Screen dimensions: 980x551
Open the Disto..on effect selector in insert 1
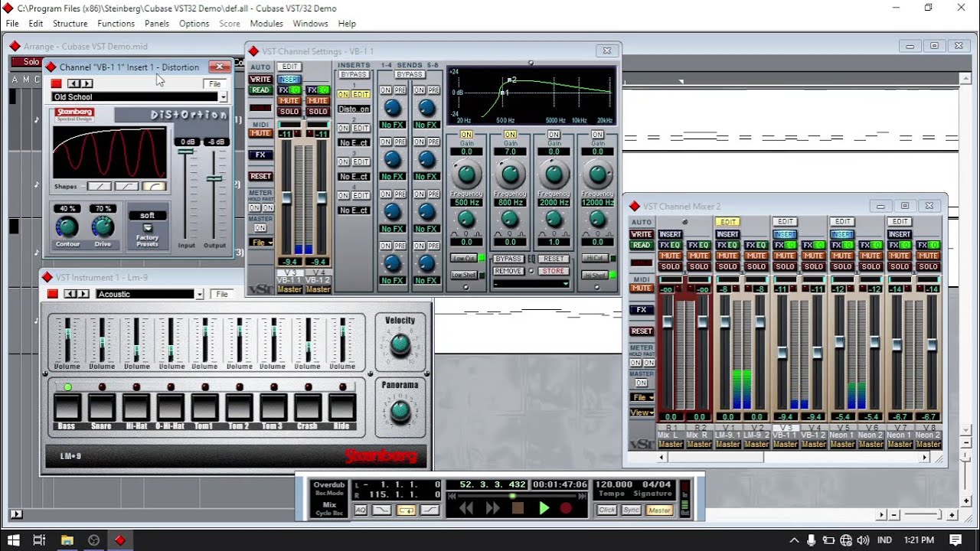pyautogui.click(x=354, y=109)
